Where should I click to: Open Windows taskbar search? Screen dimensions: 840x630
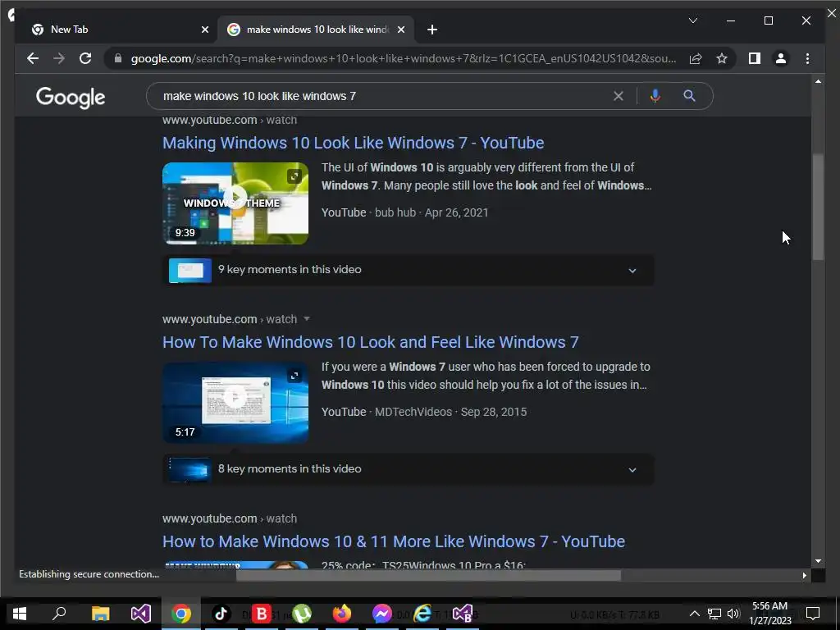[x=59, y=614]
